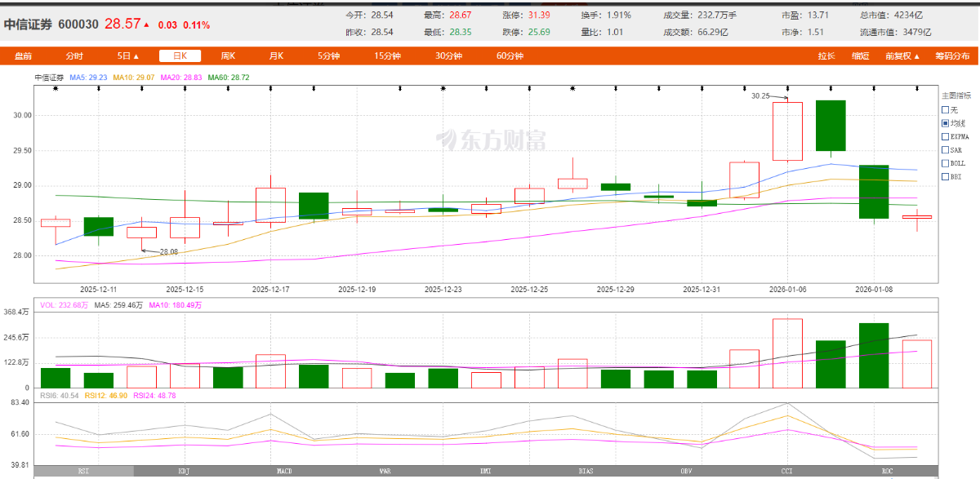The width and height of the screenshot is (980, 479).
Task: Open the 前复权 adjustment dropdown
Action: 902,56
